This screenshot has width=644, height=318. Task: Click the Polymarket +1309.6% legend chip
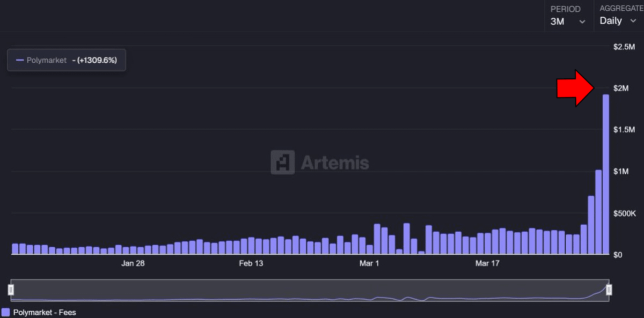[67, 61]
